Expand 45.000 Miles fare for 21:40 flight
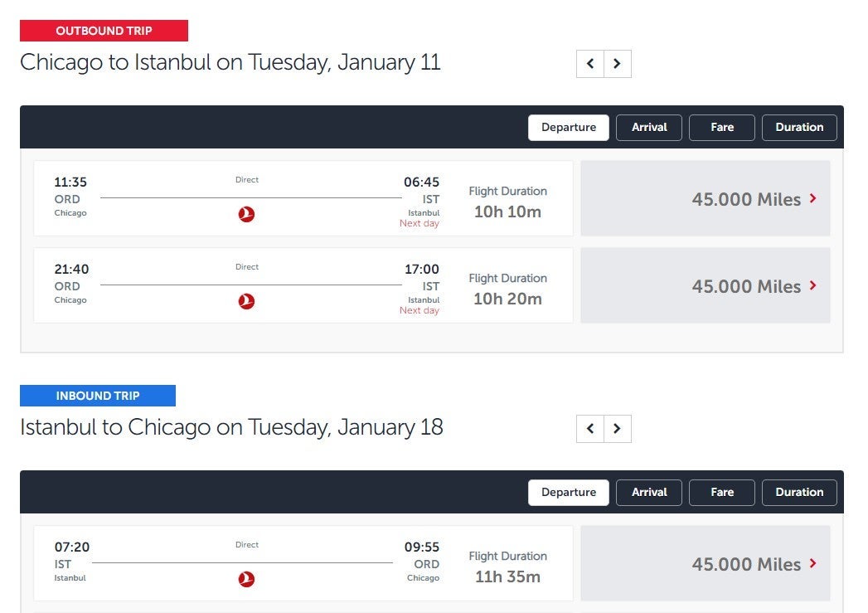The image size is (868, 613). tap(706, 286)
